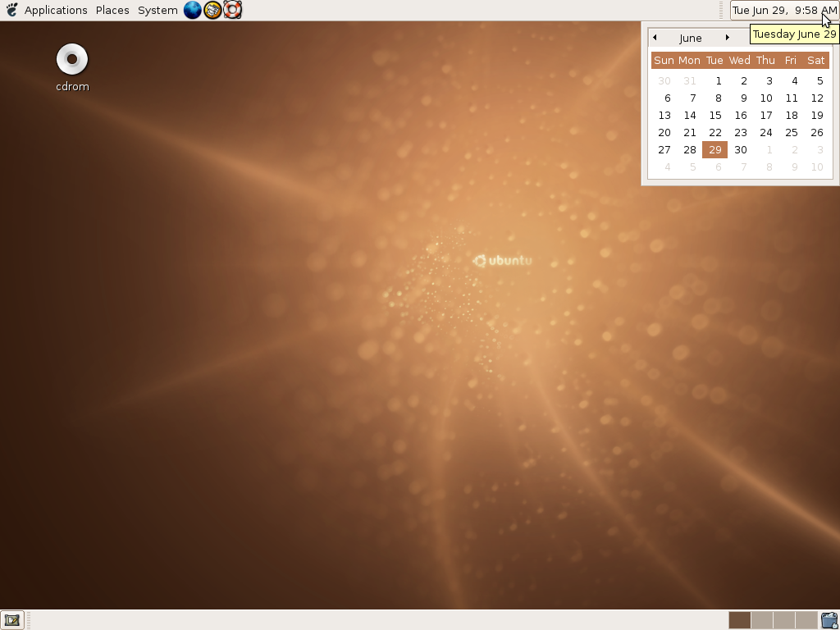Click the highlighted date 29
Screen dimensions: 840x630
coord(714,149)
